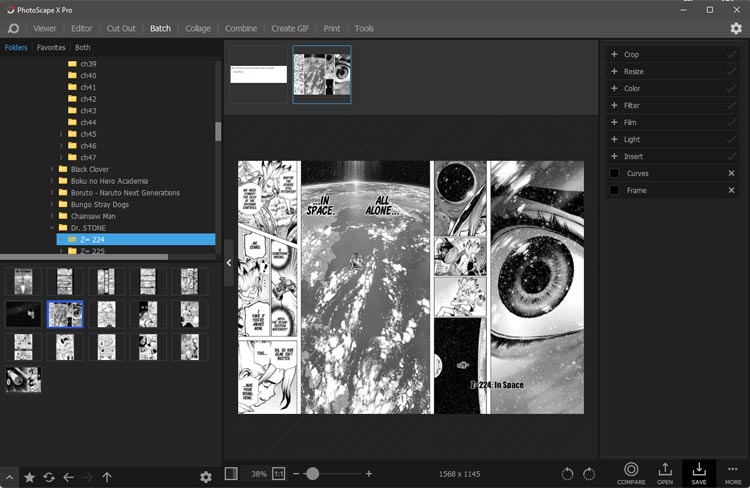Add current folder to favorites star
Viewport: 750px width, 488px height.
click(x=29, y=477)
